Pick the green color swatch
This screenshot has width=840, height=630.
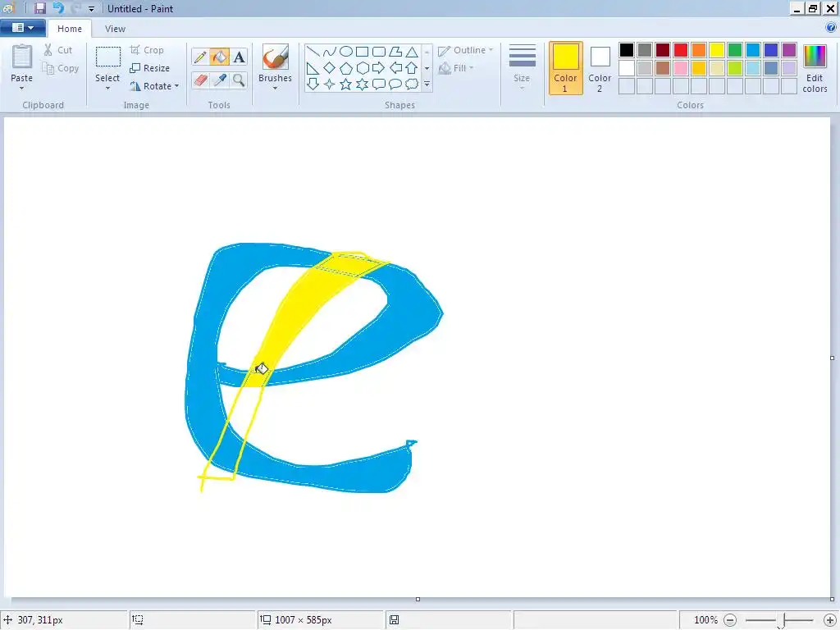[x=735, y=50]
